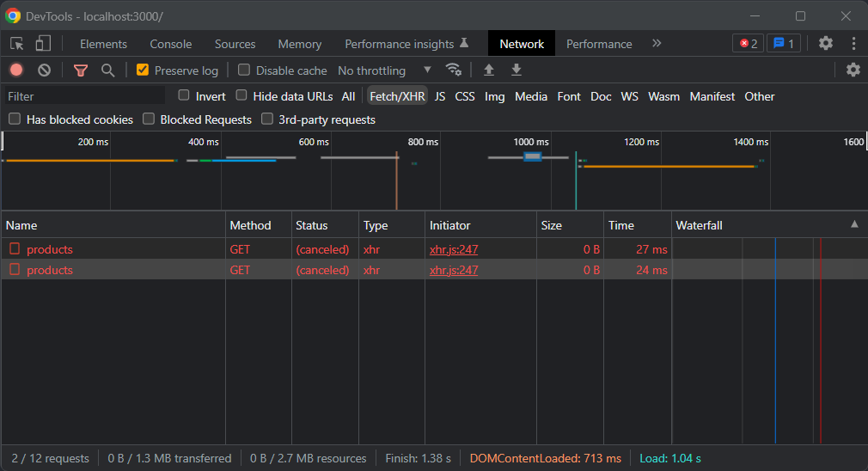Select the first products request row
The width and height of the screenshot is (868, 471).
pos(434,249)
